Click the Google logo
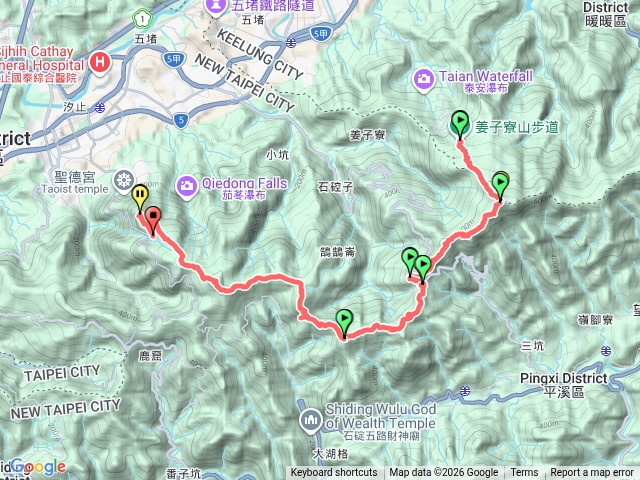 [x=38, y=467]
